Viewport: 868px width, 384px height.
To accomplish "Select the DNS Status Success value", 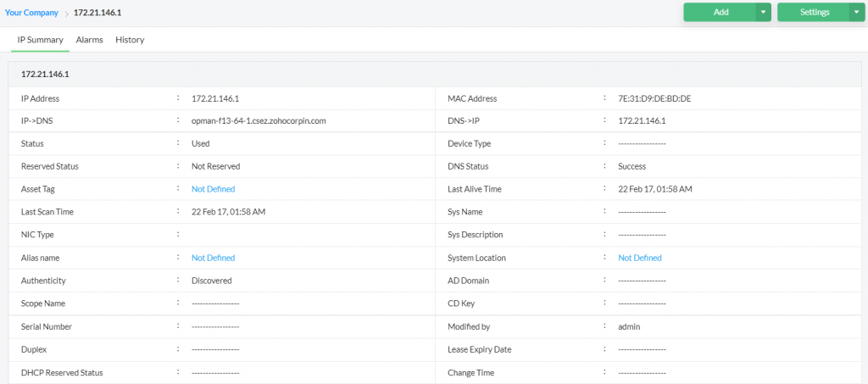I will pyautogui.click(x=632, y=166).
